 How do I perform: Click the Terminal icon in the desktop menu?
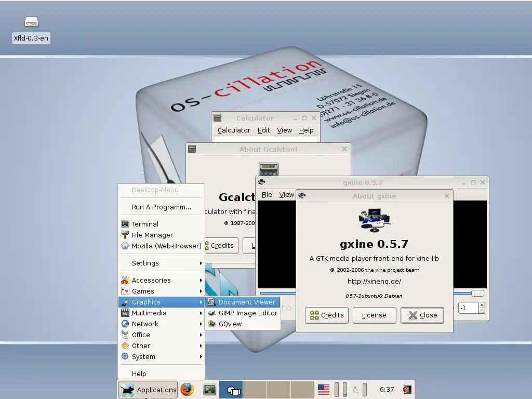(x=125, y=224)
